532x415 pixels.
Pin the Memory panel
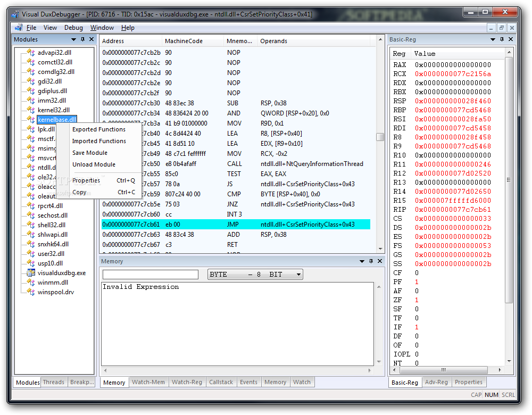tap(371, 261)
